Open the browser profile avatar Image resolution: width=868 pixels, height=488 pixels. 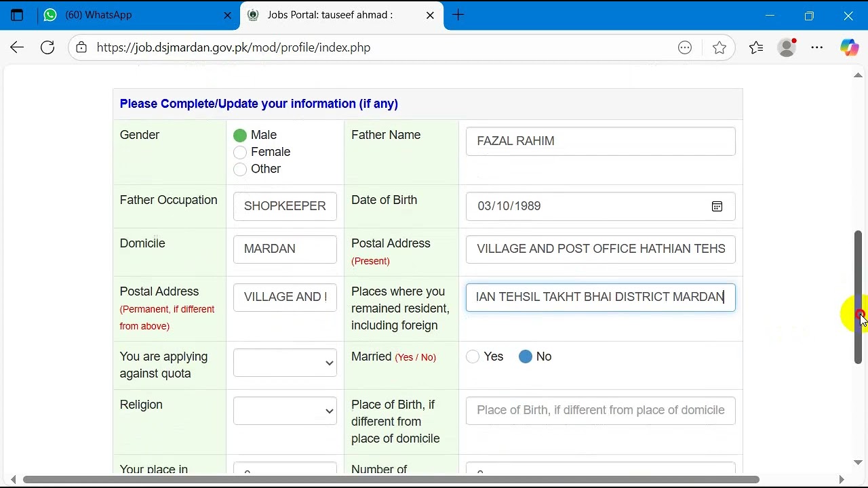pos(787,47)
